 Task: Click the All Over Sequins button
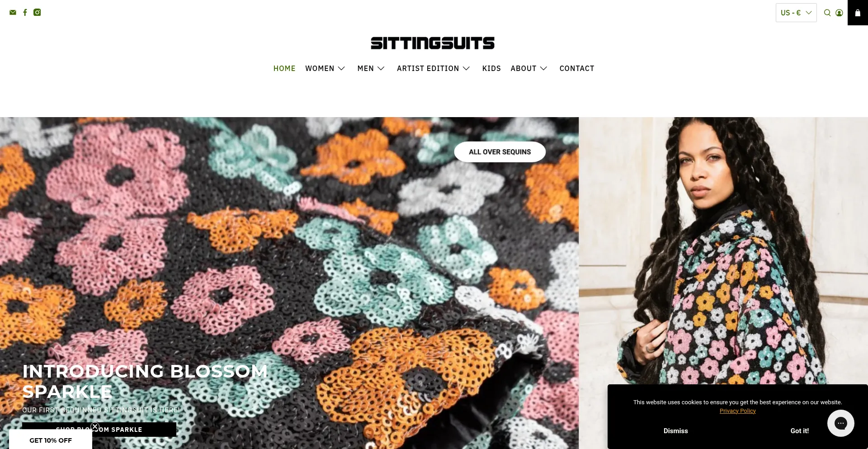pos(500,152)
